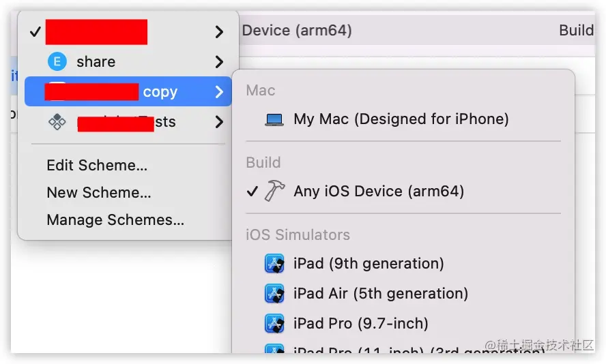Viewport: 606px width, 364px height.
Task: Choose Edit Scheme… from the menu
Action: point(97,166)
